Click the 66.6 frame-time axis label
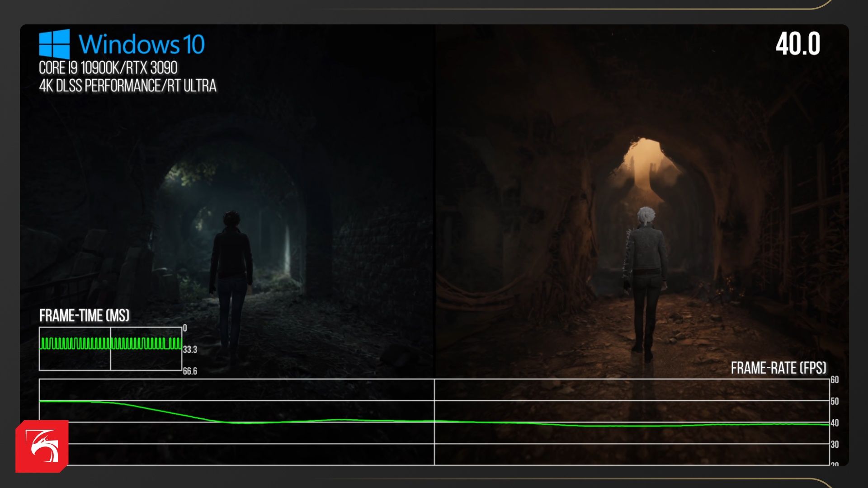This screenshot has height=488, width=868. [x=190, y=371]
